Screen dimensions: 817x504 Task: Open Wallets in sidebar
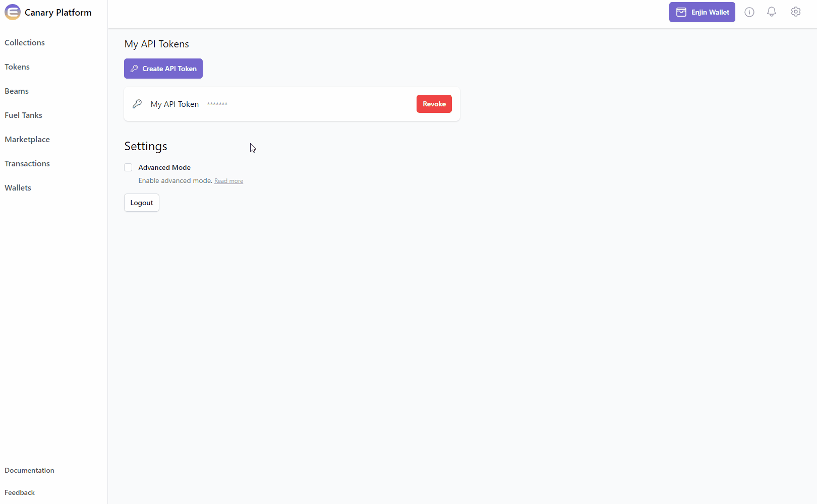click(x=18, y=187)
